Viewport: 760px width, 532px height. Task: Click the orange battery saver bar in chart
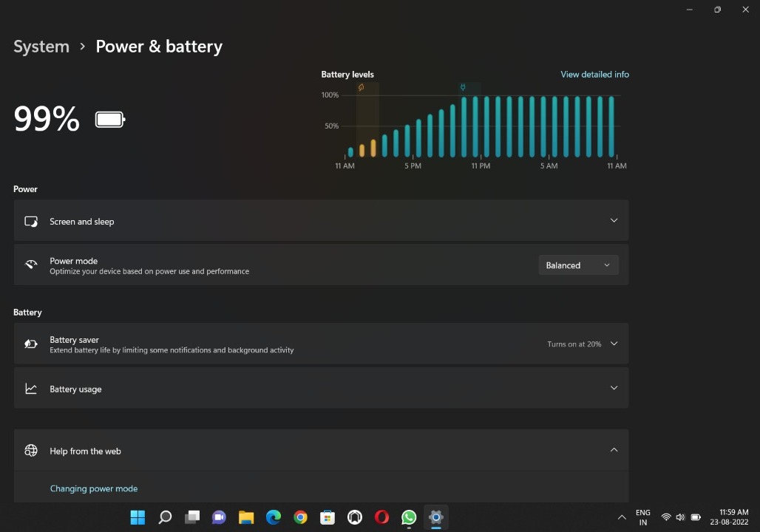tap(373, 148)
